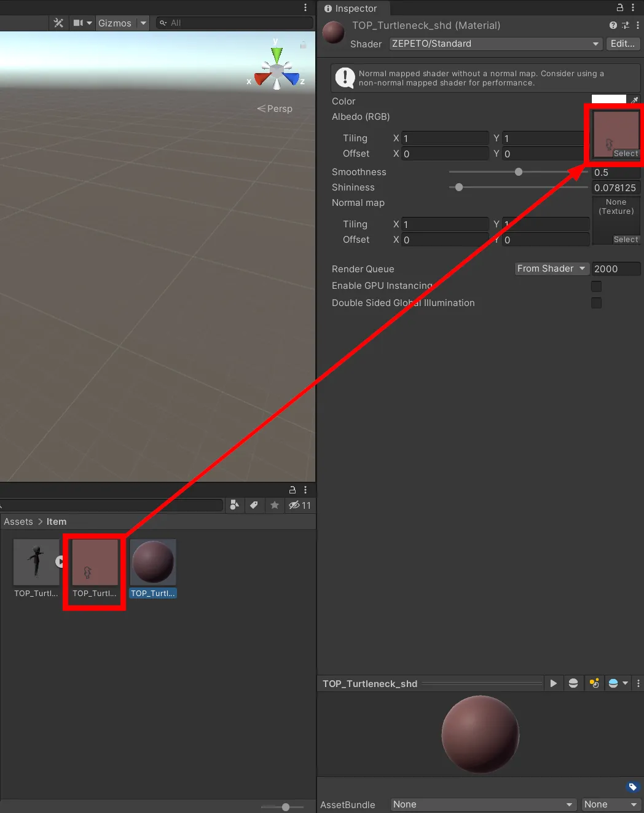Image resolution: width=644 pixels, height=813 pixels.
Task: Enable GPU Instancing
Action: coord(596,286)
